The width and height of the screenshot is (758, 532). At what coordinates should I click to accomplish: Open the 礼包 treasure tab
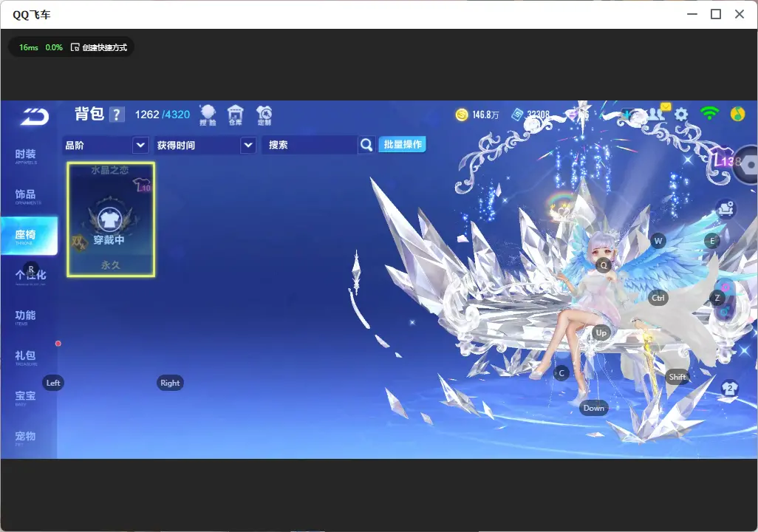click(x=26, y=357)
